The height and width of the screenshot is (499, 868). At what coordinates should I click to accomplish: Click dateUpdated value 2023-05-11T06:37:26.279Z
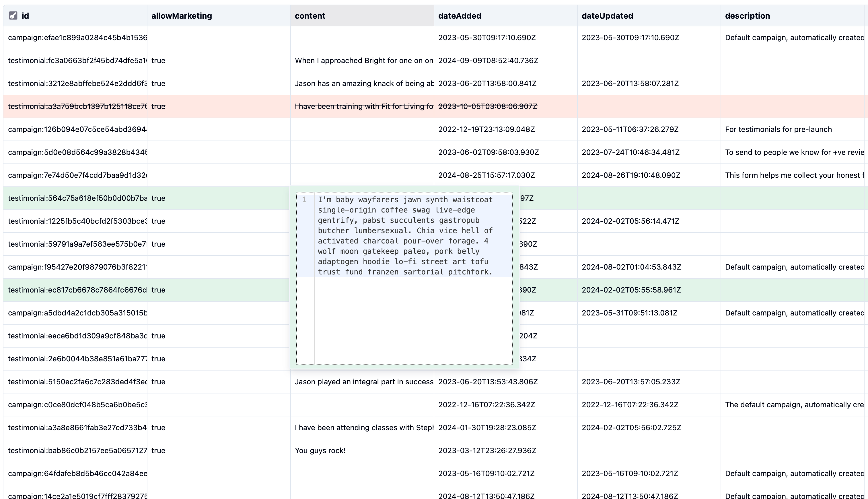630,130
